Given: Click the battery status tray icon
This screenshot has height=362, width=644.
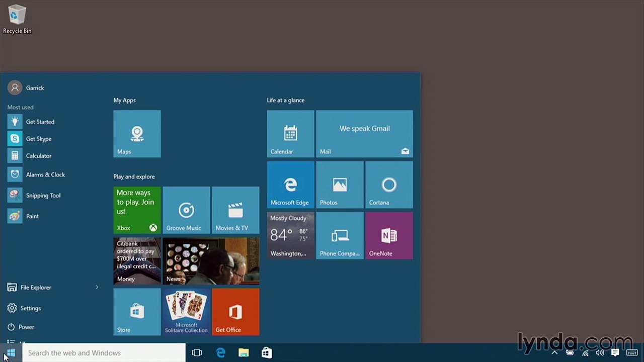Looking at the screenshot, I should [570, 353].
